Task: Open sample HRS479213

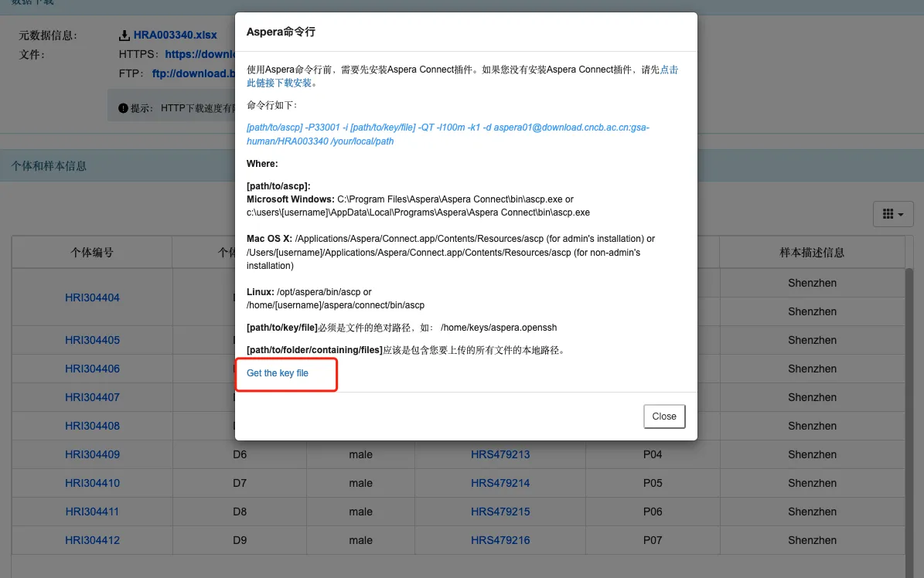Action: click(500, 454)
